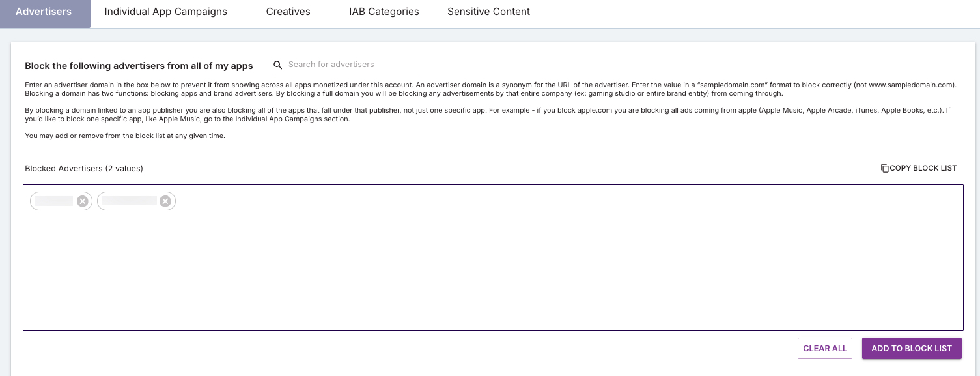Remove the second blocked advertiser chip
This screenshot has width=980, height=376.
point(165,201)
